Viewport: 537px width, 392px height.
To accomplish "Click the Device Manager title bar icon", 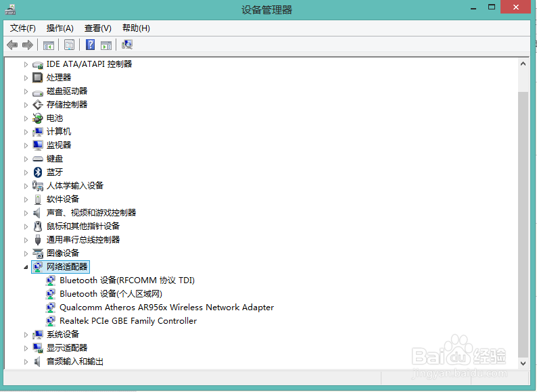I will 10,9.
